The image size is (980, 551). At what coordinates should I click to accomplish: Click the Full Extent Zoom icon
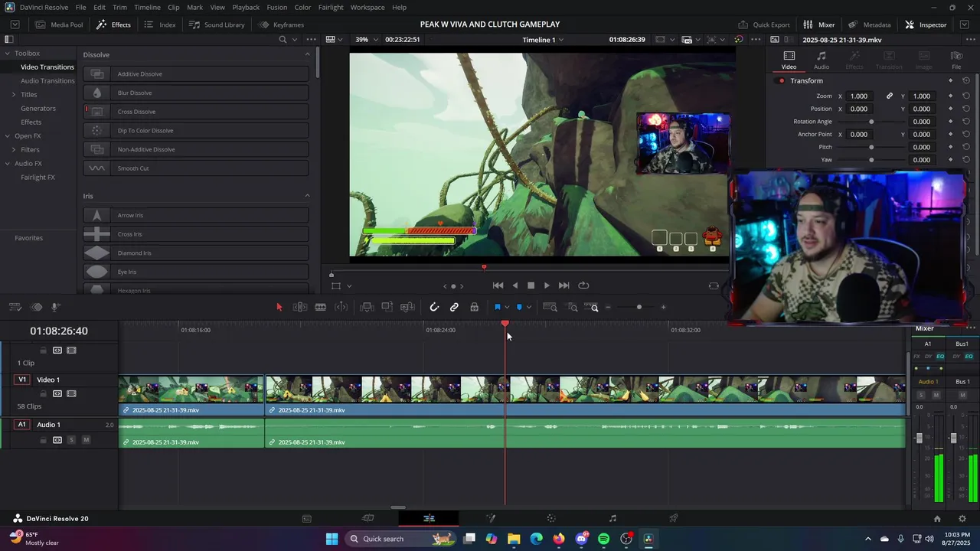pyautogui.click(x=550, y=307)
